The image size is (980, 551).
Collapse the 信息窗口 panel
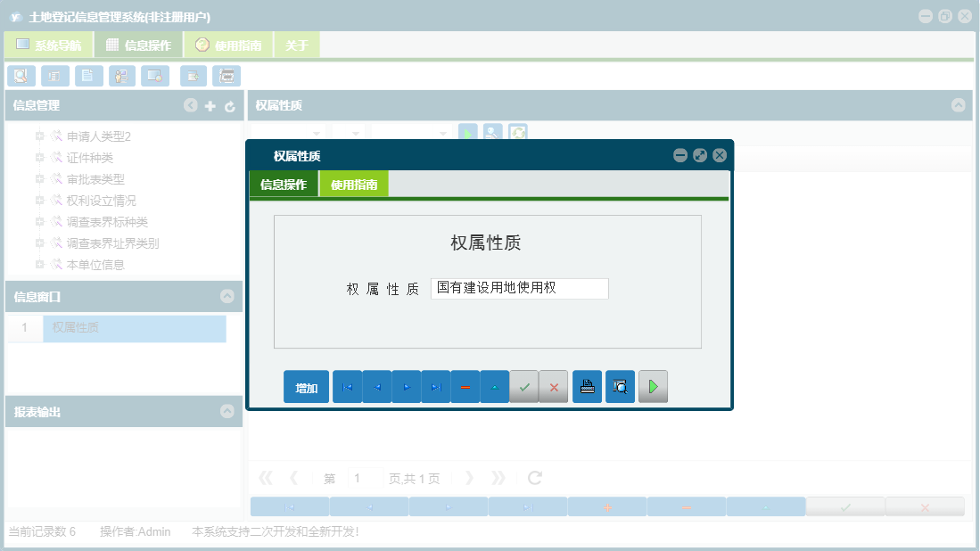(228, 296)
